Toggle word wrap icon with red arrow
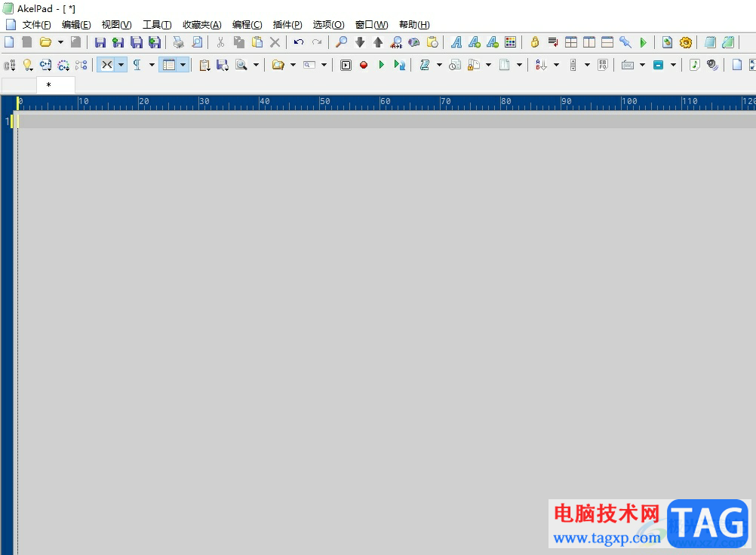Image resolution: width=756 pixels, height=555 pixels. pos(553,42)
